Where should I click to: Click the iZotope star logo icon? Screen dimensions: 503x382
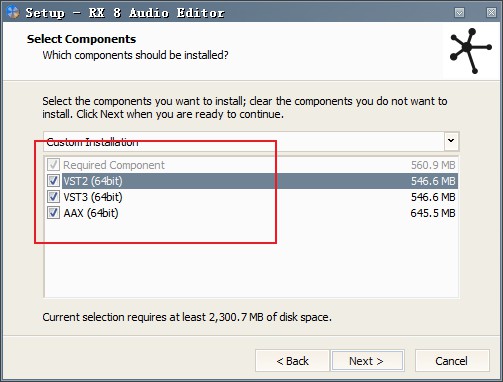[x=471, y=51]
